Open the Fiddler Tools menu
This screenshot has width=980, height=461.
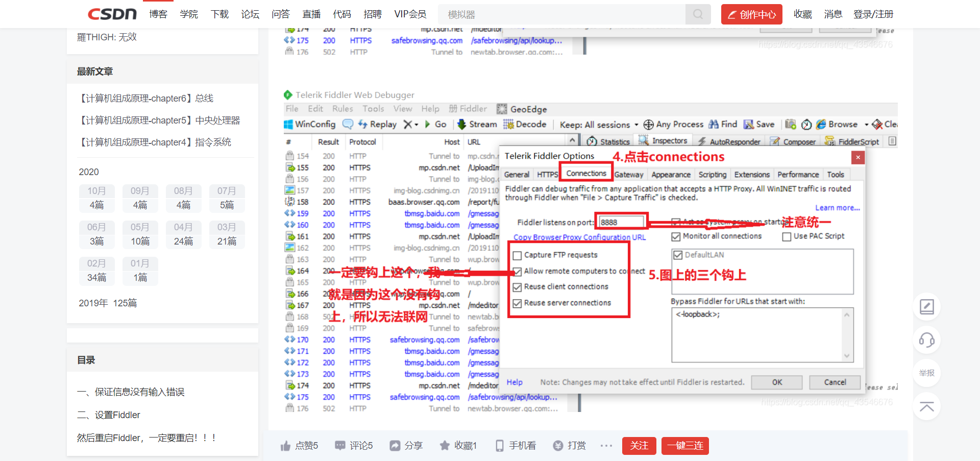tap(373, 109)
